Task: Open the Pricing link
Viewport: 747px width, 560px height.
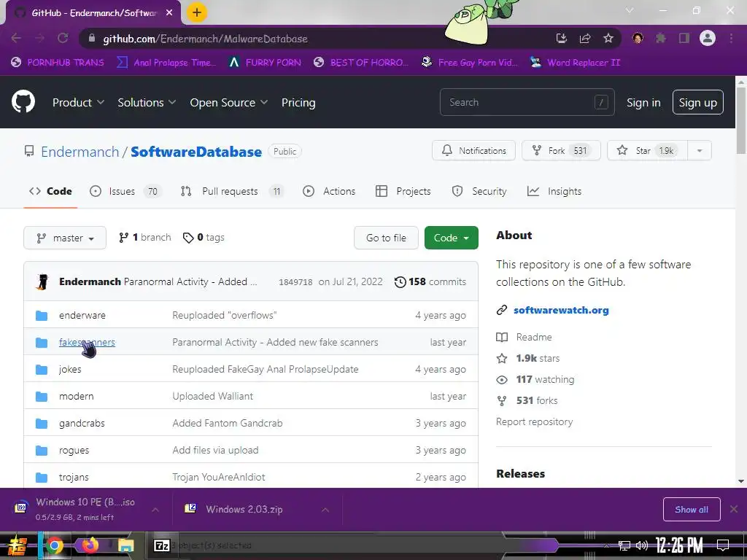Action: (298, 102)
